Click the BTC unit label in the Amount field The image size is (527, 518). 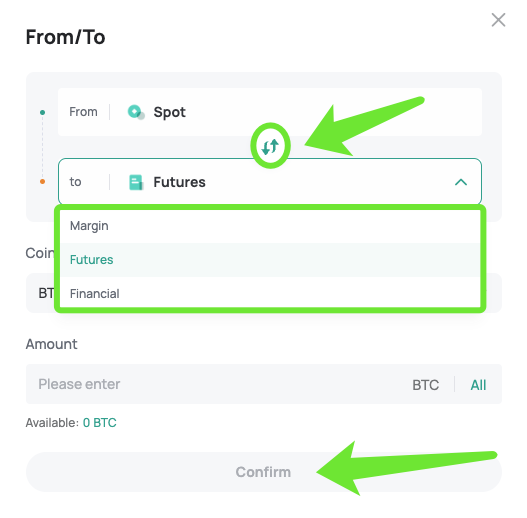pos(425,385)
